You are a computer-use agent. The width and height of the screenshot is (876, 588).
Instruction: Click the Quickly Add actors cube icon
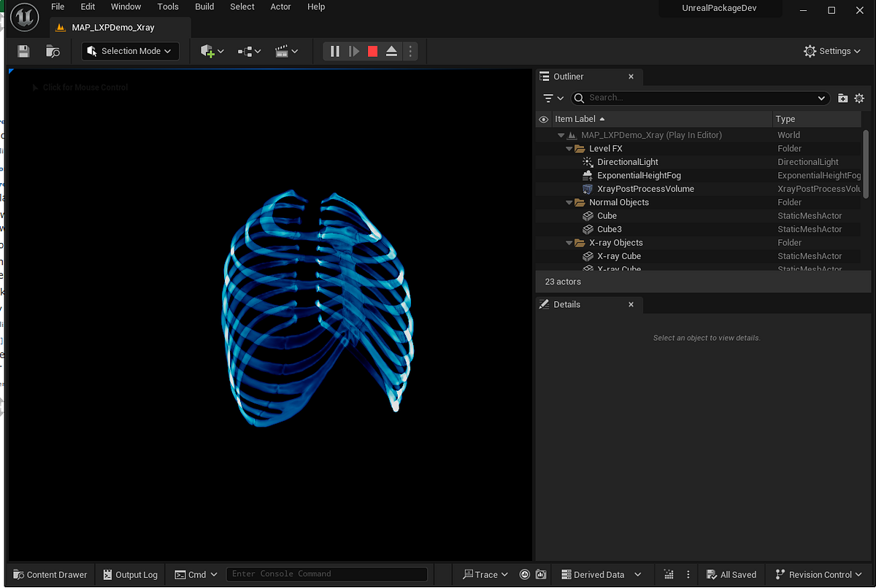209,51
